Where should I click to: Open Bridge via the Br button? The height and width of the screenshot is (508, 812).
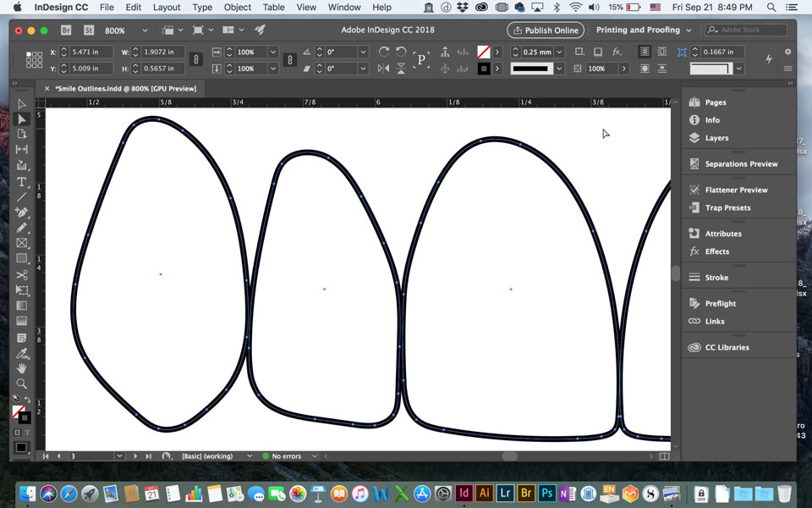66,30
